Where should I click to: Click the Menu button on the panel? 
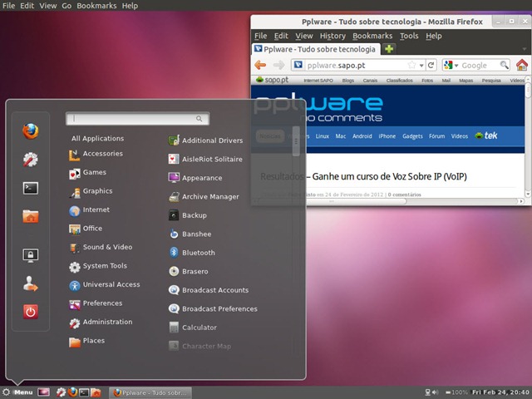17,392
